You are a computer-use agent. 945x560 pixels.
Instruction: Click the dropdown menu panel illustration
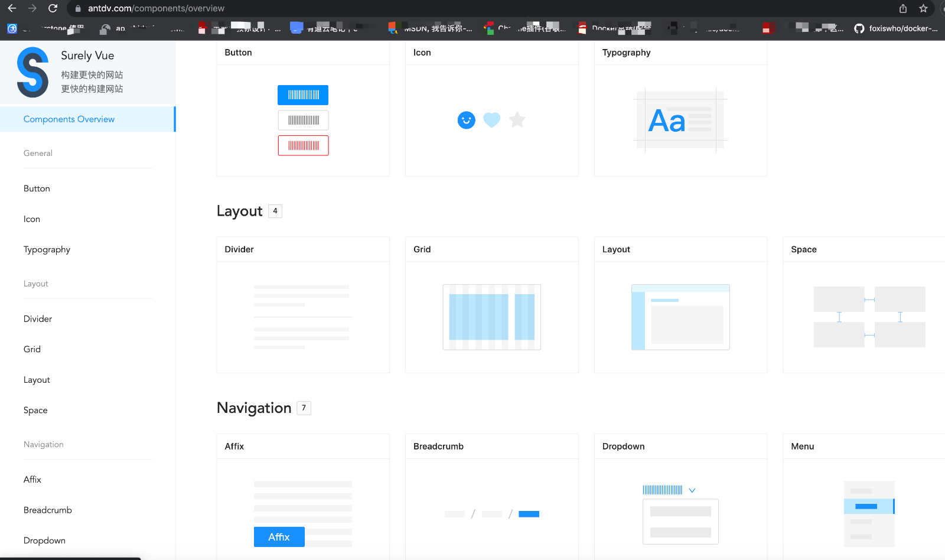coord(680,522)
